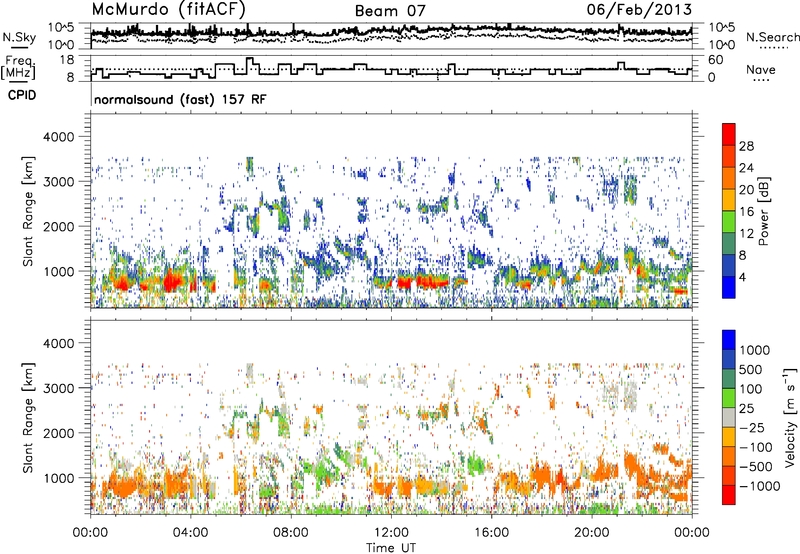Select the N.Sky axis label
The height and width of the screenshot is (554, 800).
pos(19,37)
